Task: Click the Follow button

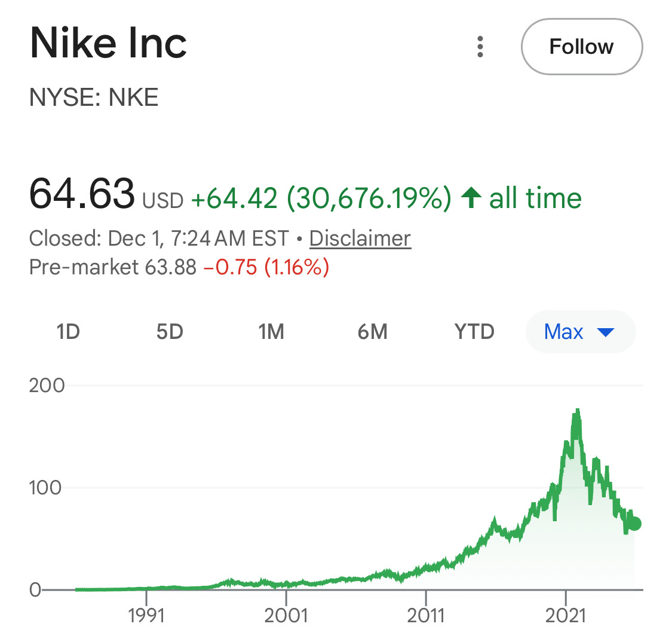Action: [581, 47]
